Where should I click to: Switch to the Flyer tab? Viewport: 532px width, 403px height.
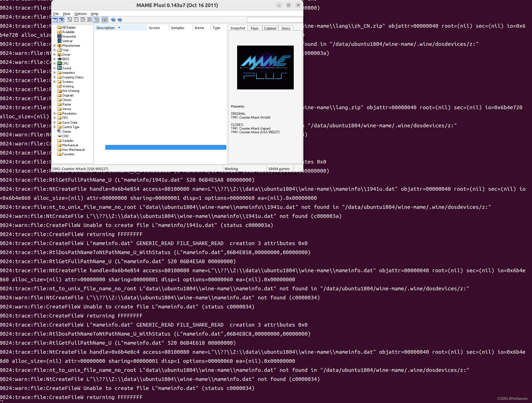coord(255,28)
